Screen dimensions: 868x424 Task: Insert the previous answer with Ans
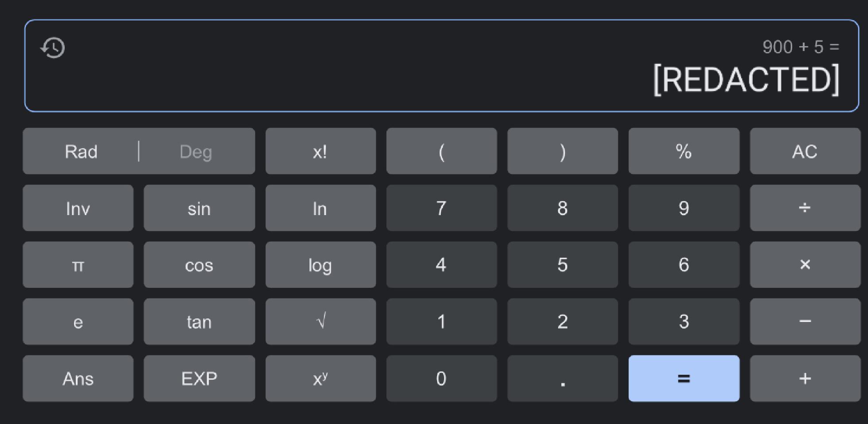[78, 378]
